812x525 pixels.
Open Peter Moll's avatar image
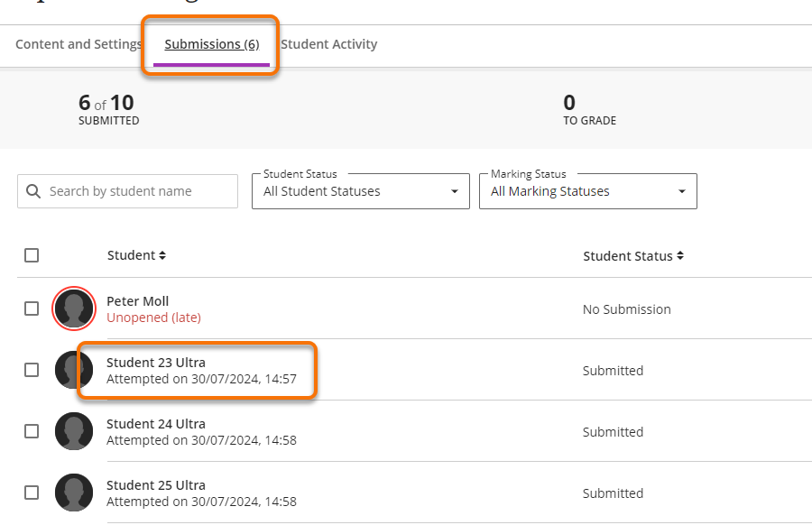(x=74, y=309)
